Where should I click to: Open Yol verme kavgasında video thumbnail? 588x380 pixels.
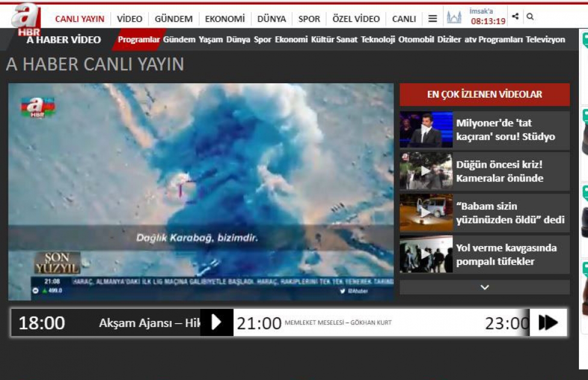point(426,254)
